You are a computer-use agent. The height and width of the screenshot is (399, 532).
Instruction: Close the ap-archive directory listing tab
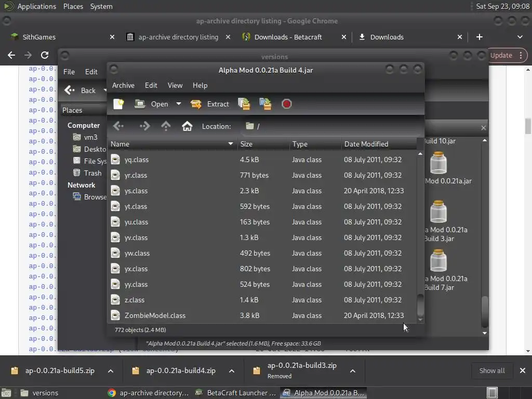(x=228, y=37)
